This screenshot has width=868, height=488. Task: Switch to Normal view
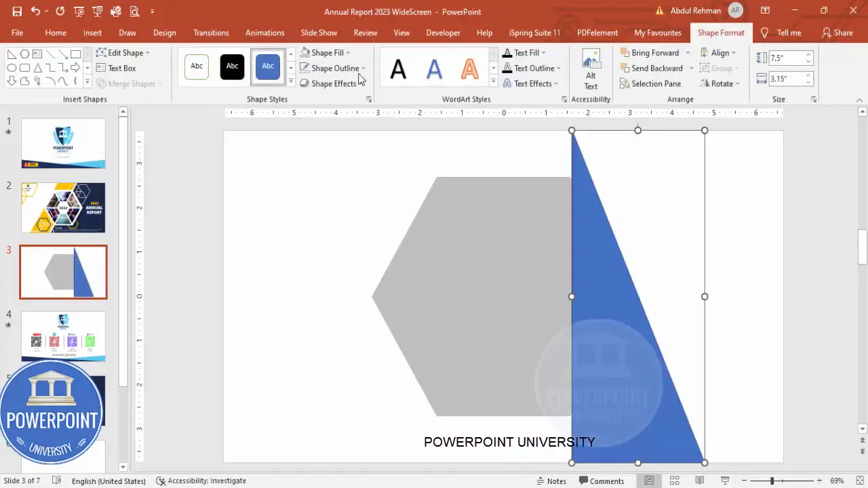[649, 481]
